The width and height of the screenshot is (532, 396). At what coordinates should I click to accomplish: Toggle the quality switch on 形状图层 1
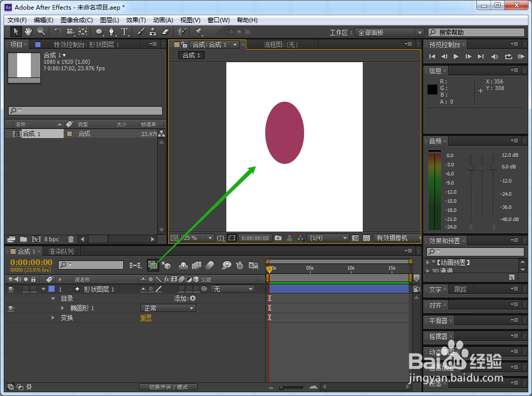(159, 289)
